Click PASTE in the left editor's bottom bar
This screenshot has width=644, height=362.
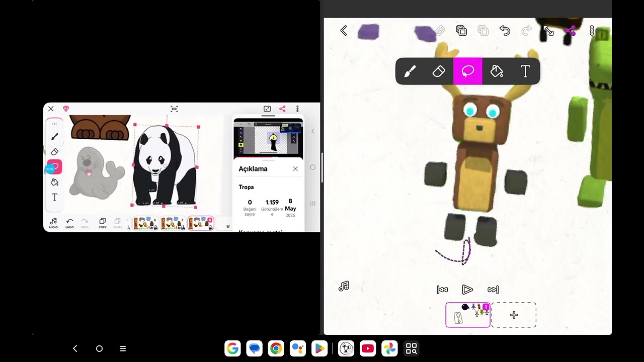point(117,223)
